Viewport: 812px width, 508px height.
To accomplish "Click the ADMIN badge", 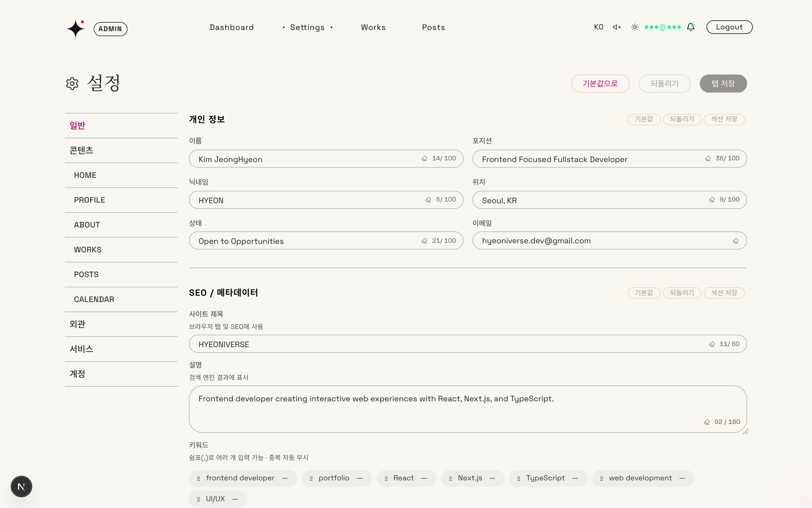I will pos(110,29).
